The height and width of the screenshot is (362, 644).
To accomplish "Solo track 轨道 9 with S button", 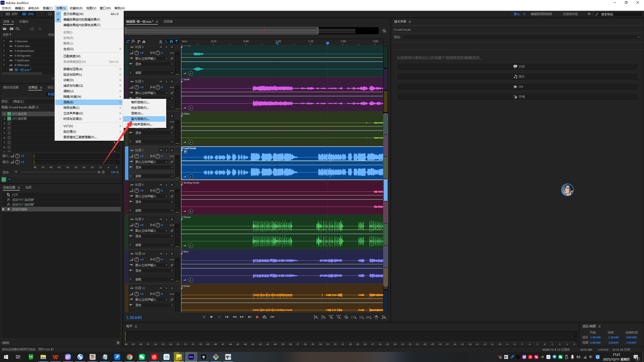I will point(166,219).
